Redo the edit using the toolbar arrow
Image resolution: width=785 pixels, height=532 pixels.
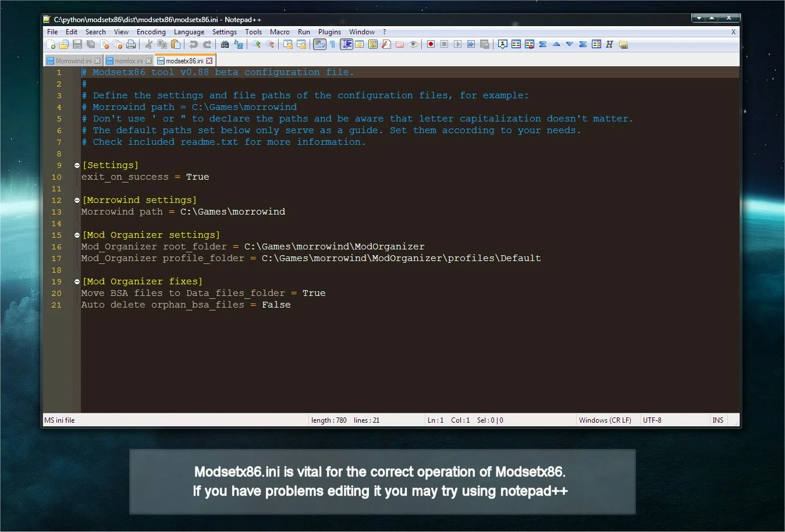(x=207, y=44)
